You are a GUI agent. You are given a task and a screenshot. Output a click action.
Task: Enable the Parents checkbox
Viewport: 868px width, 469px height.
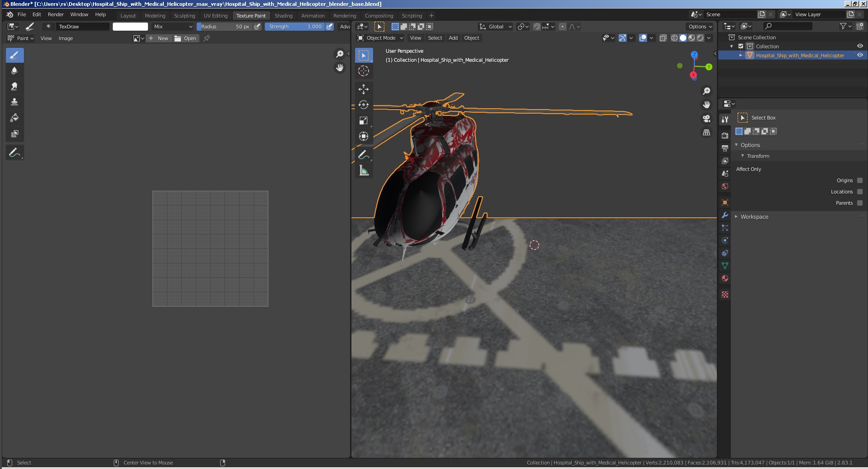(860, 203)
